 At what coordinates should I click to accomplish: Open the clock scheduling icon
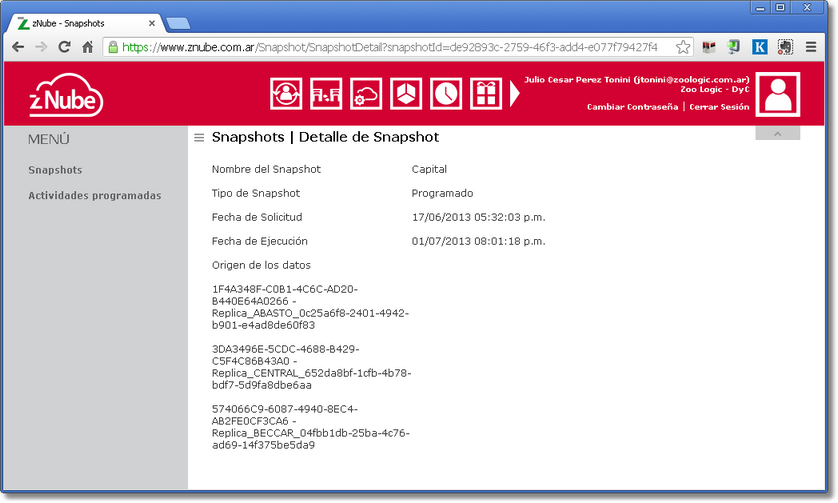(x=446, y=93)
